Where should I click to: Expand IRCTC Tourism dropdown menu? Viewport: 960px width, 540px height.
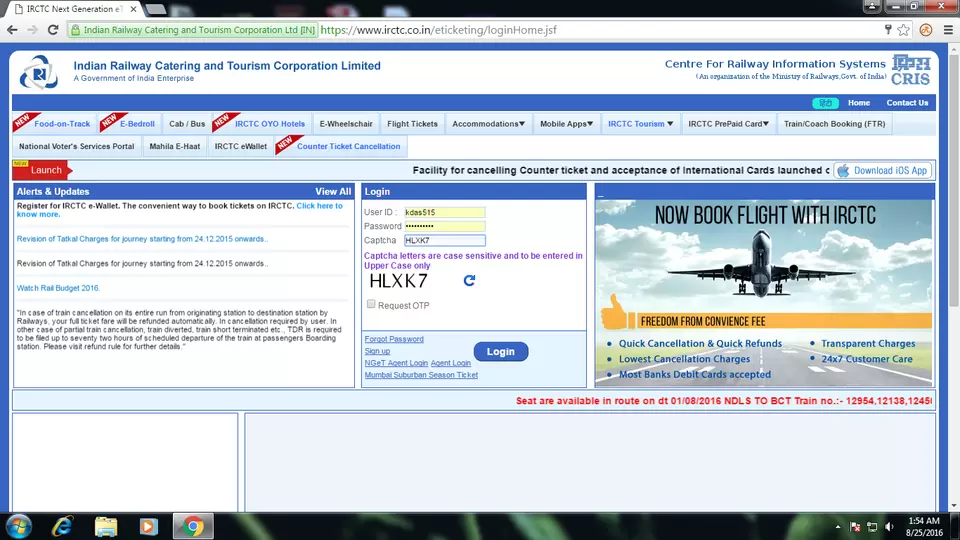click(640, 124)
